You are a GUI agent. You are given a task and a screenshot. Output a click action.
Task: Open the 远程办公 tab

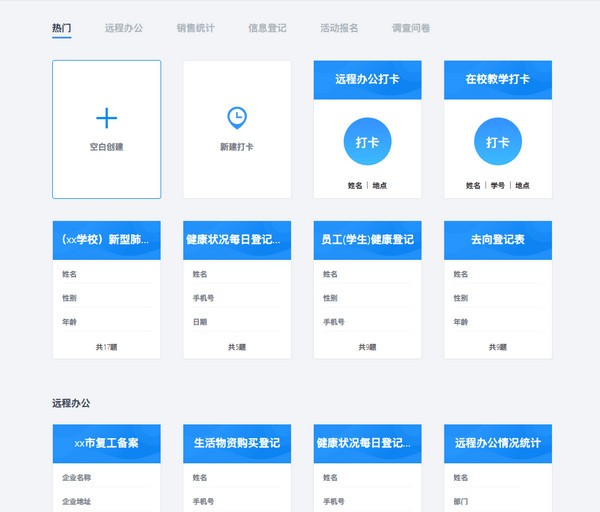123,28
